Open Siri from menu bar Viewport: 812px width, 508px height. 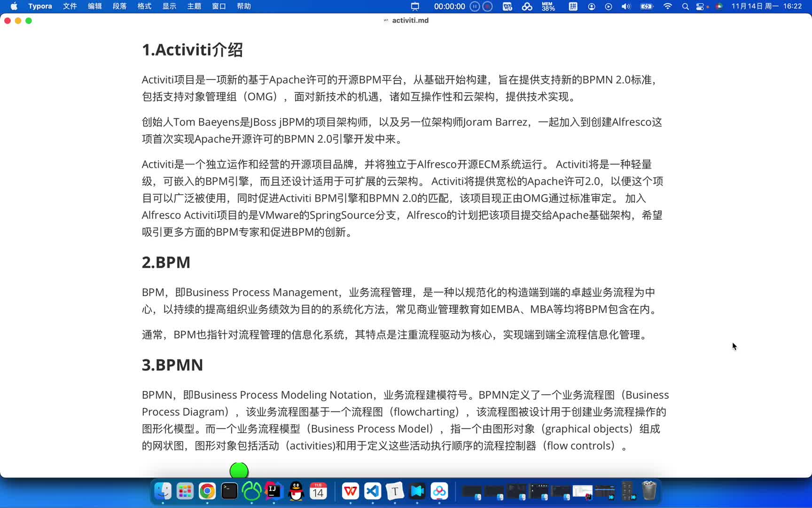[719, 6]
